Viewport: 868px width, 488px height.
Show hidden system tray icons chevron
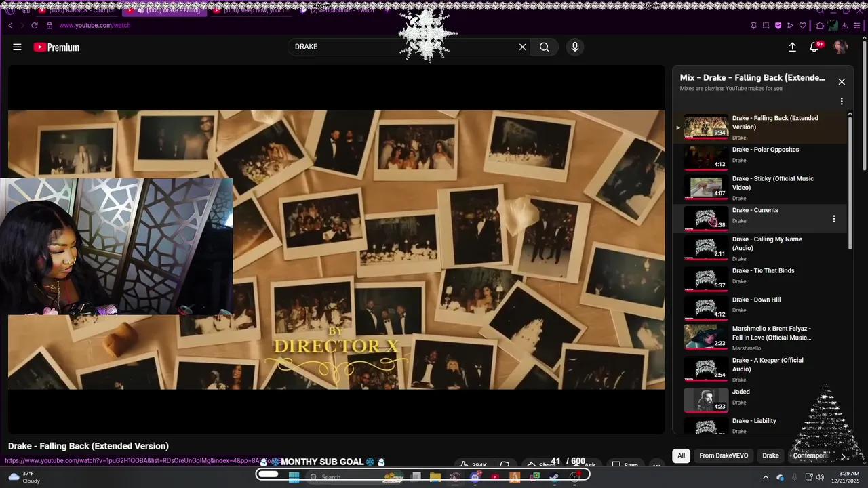point(766,477)
